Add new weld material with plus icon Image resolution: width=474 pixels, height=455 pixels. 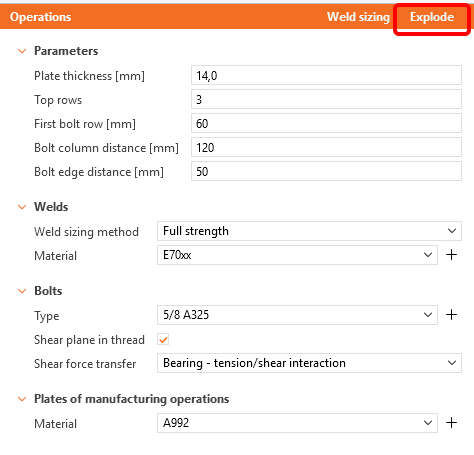point(452,255)
